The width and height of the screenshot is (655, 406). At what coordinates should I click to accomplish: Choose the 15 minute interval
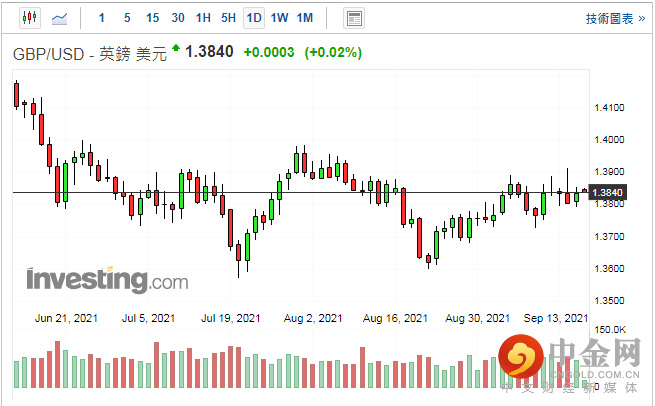click(152, 18)
